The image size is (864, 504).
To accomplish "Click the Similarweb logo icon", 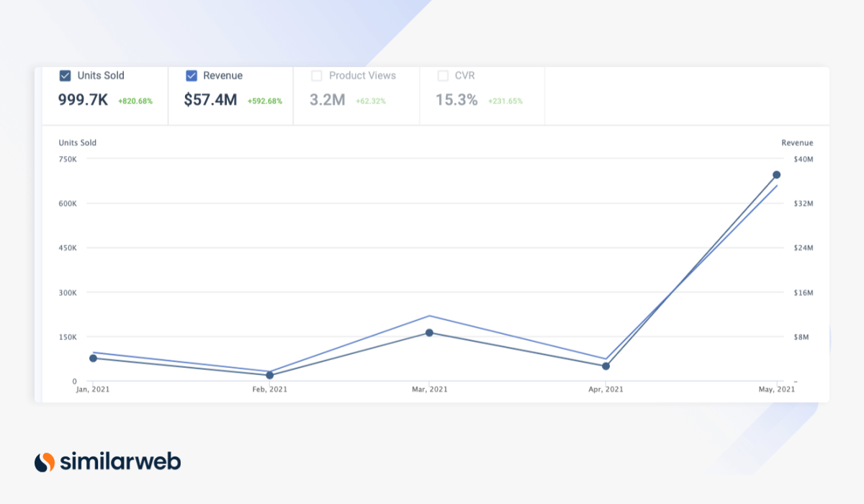I will pos(43,462).
